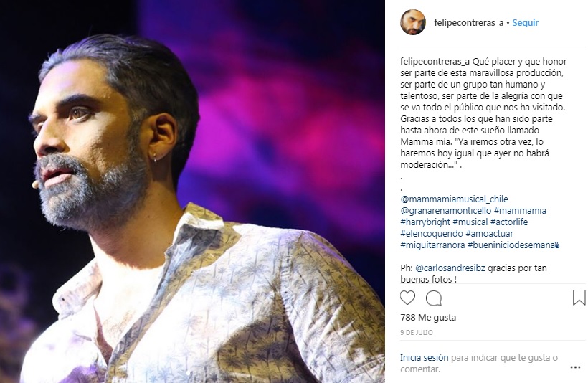
Task: Open the #harrybright hashtag
Action: coord(425,222)
